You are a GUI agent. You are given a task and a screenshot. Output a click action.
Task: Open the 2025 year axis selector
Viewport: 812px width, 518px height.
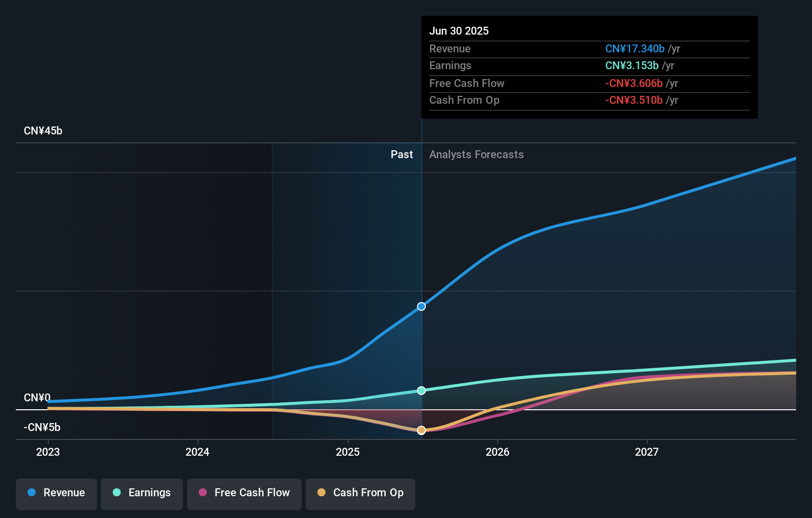[x=348, y=452]
